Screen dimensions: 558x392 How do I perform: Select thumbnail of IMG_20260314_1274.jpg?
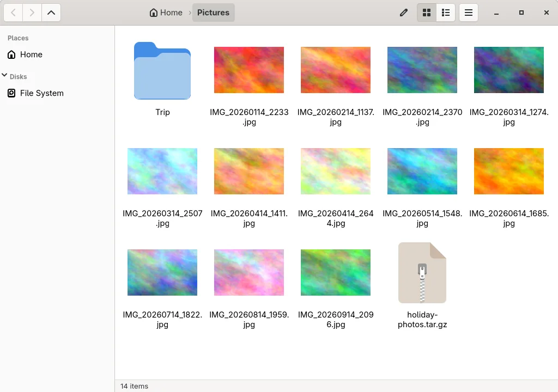click(x=509, y=70)
